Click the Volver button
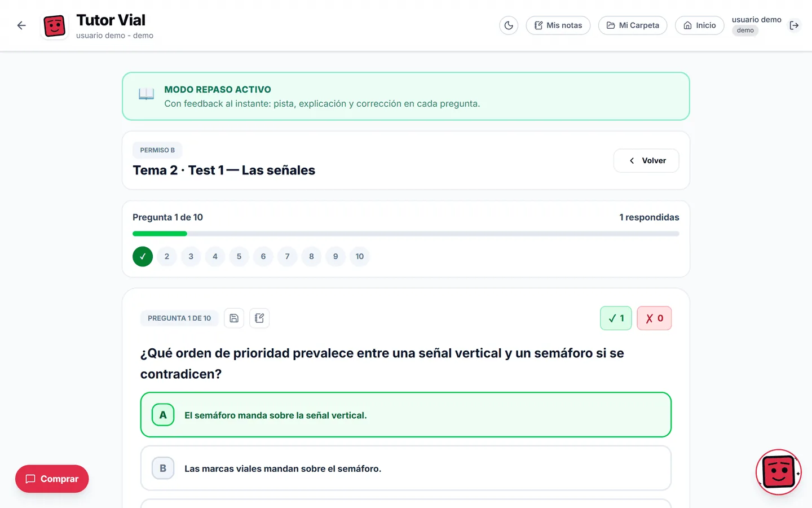The height and width of the screenshot is (508, 812). 646,161
